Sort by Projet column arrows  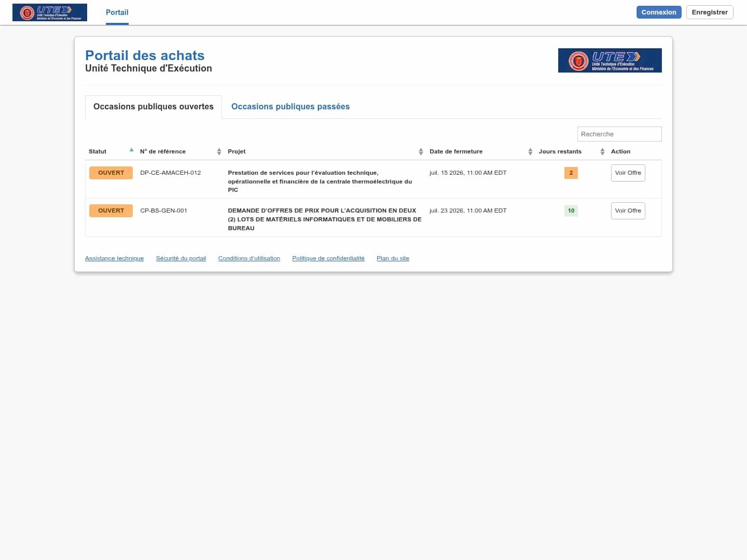click(421, 151)
